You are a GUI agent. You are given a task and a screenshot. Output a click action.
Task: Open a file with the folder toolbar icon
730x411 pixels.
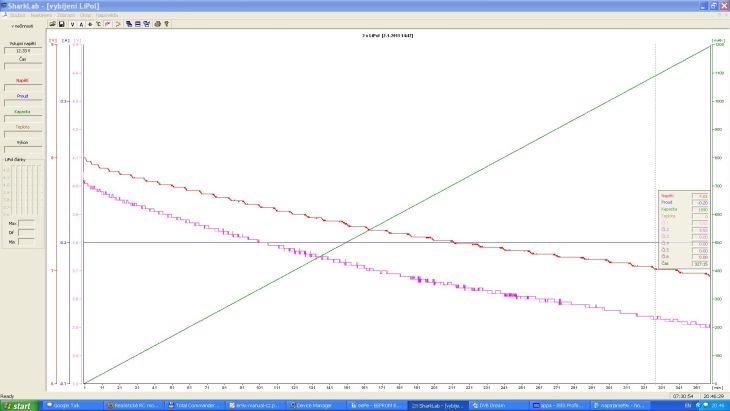53,24
